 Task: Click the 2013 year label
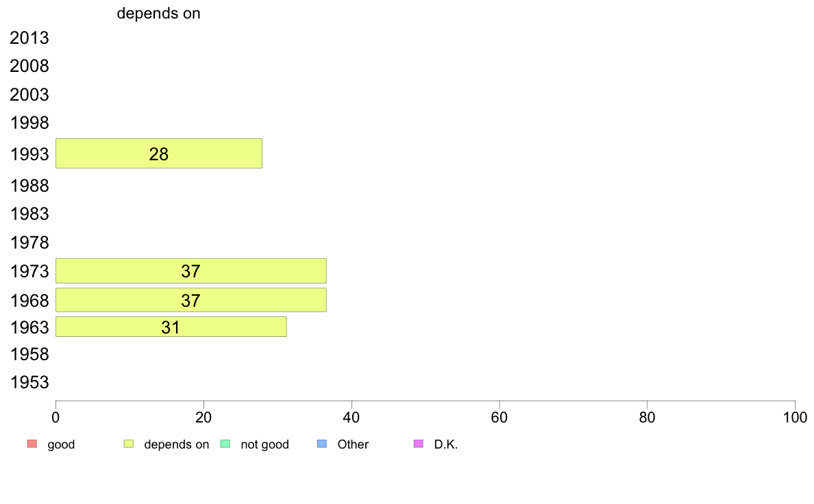29,38
